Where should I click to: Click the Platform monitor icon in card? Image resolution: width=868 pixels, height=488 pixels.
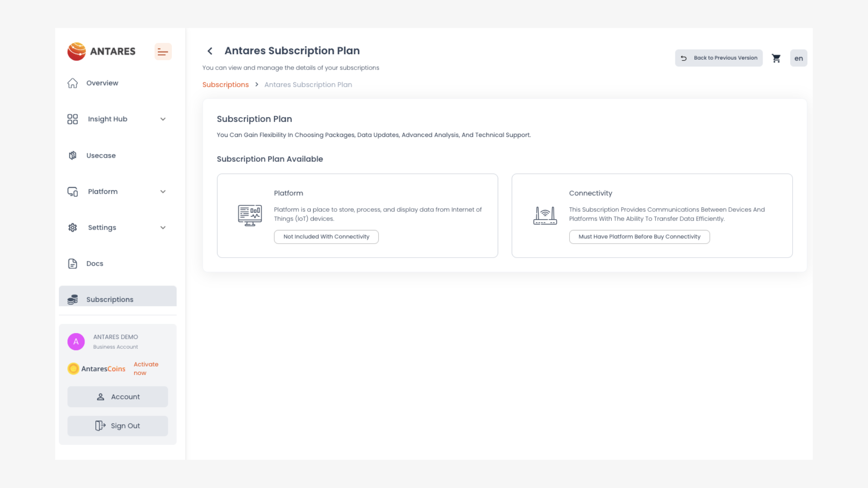click(x=250, y=215)
